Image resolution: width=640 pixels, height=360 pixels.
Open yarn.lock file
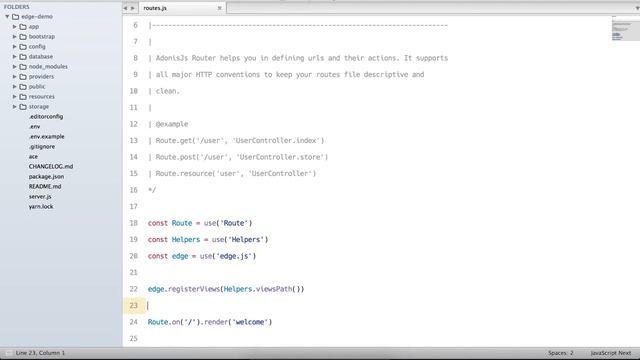click(x=41, y=207)
